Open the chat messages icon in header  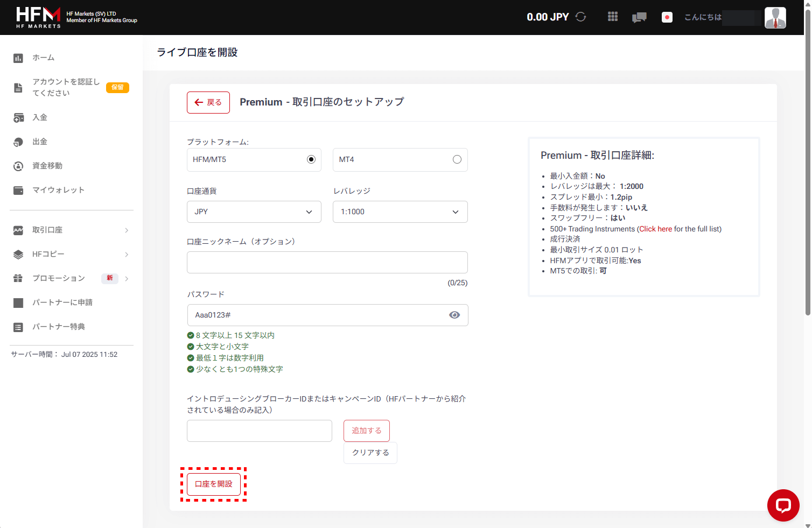(x=639, y=17)
